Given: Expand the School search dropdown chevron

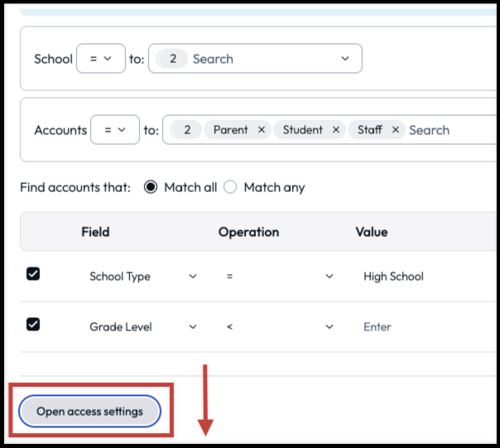Looking at the screenshot, I should pyautogui.click(x=345, y=59).
